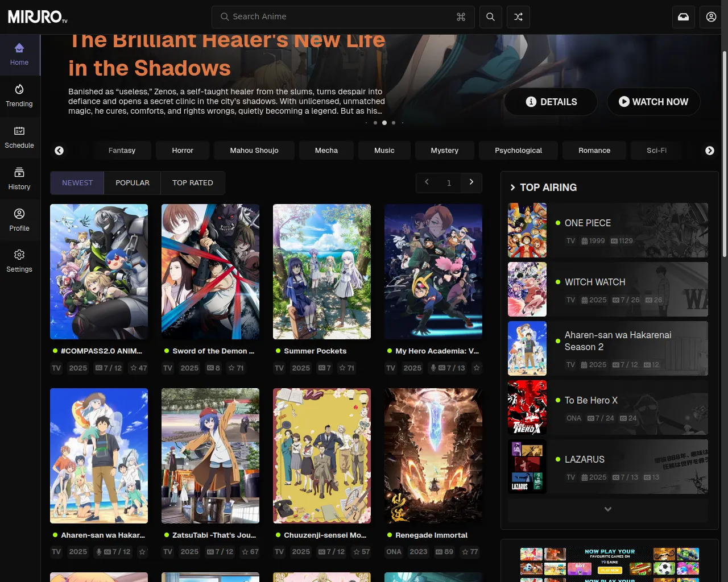Expand the Top Airing list with chevron

(608, 510)
